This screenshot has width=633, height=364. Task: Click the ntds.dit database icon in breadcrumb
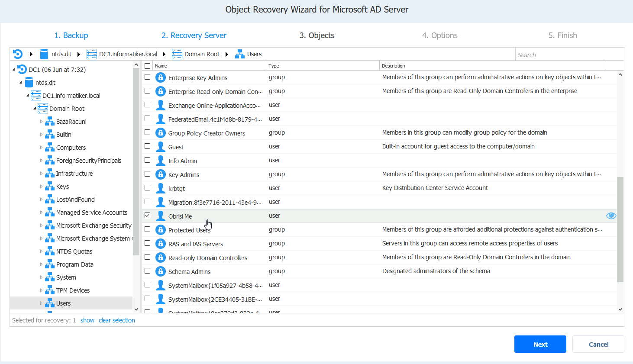pos(44,54)
